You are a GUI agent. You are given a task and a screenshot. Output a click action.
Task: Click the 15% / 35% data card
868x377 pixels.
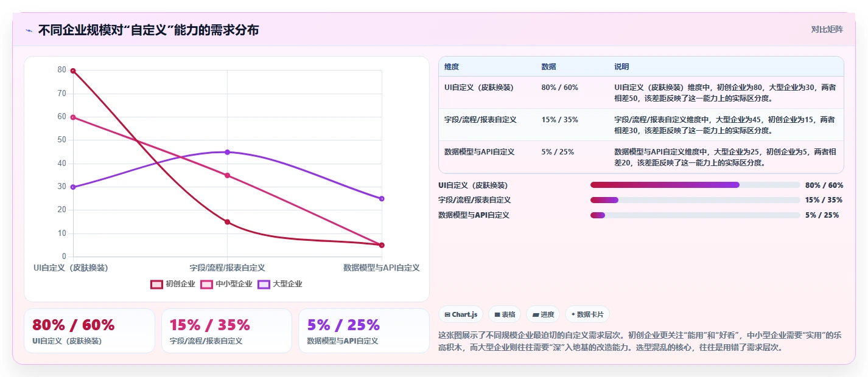tap(226, 331)
